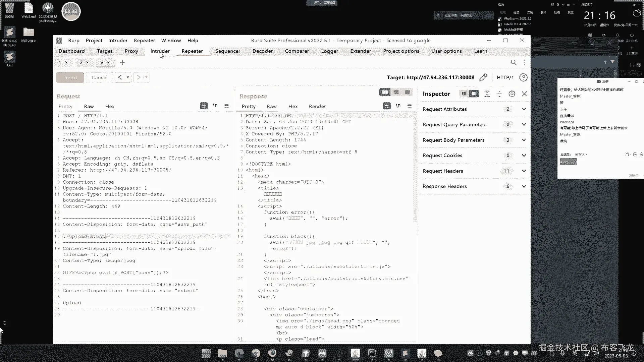
Task: Switch response view to Render tab
Action: coord(317,106)
